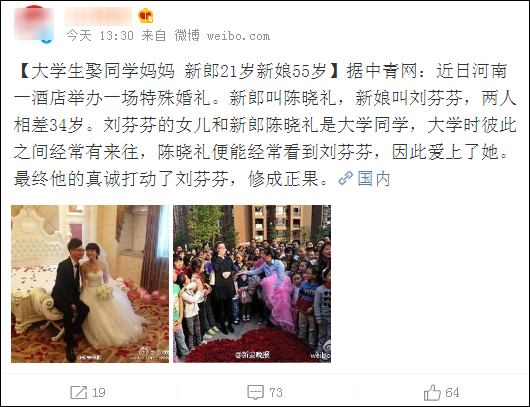Click the weibo watermark on second photo
530x407 pixels.
320,355
